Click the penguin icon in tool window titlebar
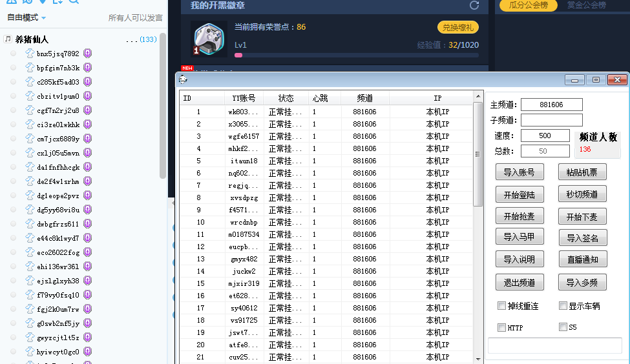Screen dimensions: 630x364 tap(184, 79)
